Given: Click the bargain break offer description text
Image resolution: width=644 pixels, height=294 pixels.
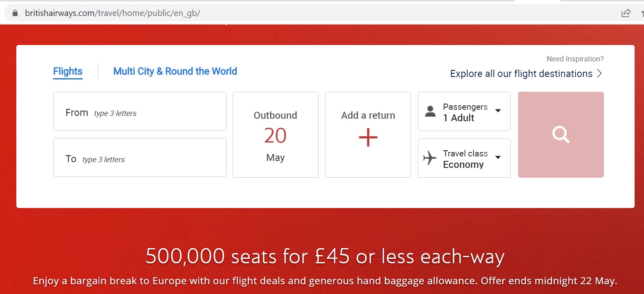Looking at the screenshot, I should tap(325, 281).
